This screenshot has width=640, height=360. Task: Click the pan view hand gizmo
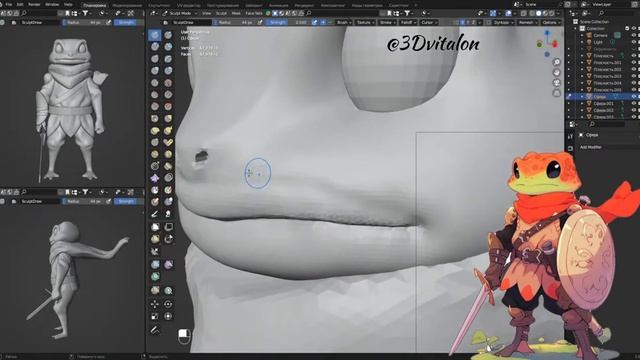point(557,72)
